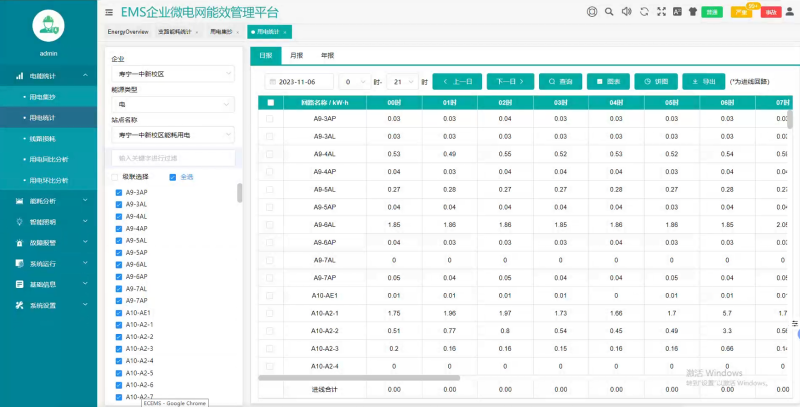Click the hamburger menu collapse icon
Screen dimensions: 800x407
point(108,12)
